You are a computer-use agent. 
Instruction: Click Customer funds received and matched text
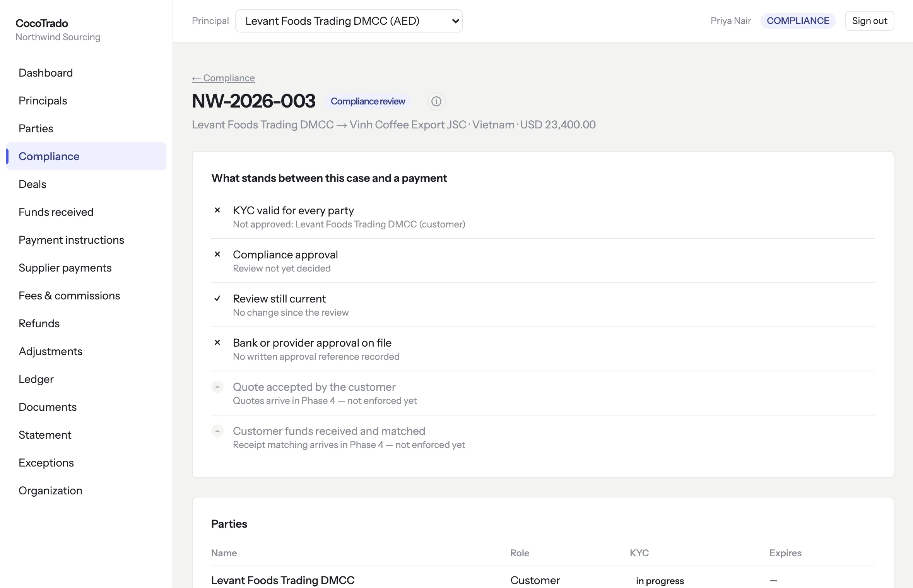point(329,431)
